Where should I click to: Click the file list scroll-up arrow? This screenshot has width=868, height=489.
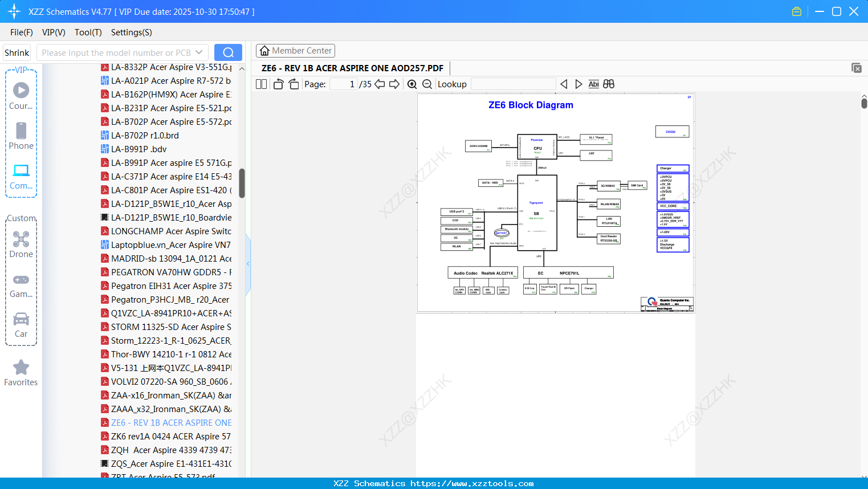[x=242, y=68]
